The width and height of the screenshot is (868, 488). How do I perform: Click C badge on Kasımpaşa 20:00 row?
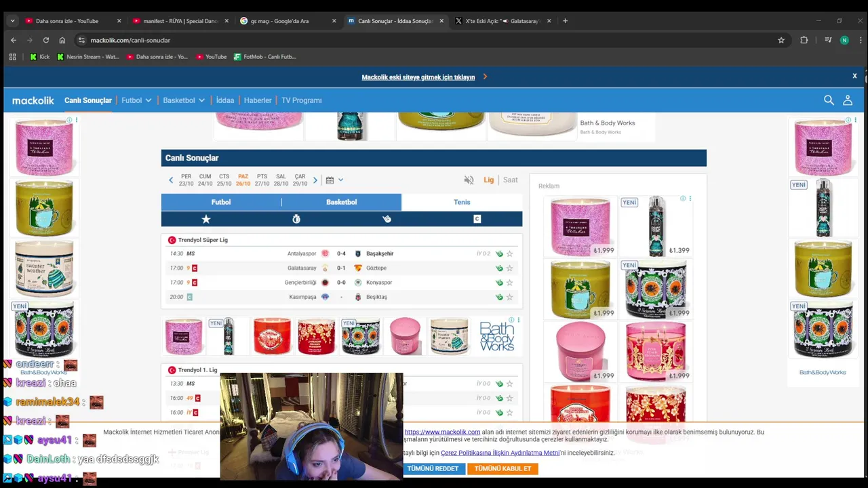190,297
